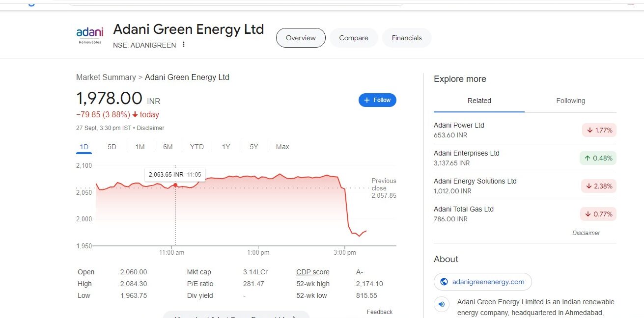Select the 1Y chart range
This screenshot has width=644, height=318.
226,147
